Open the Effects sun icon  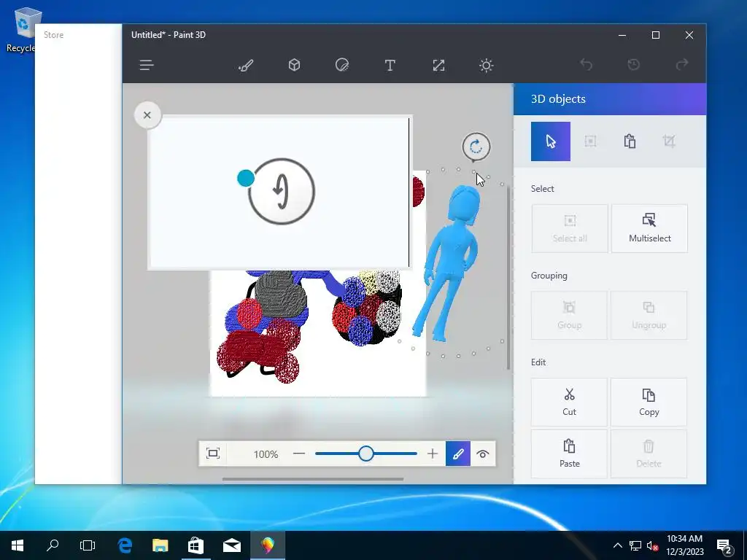tap(486, 65)
